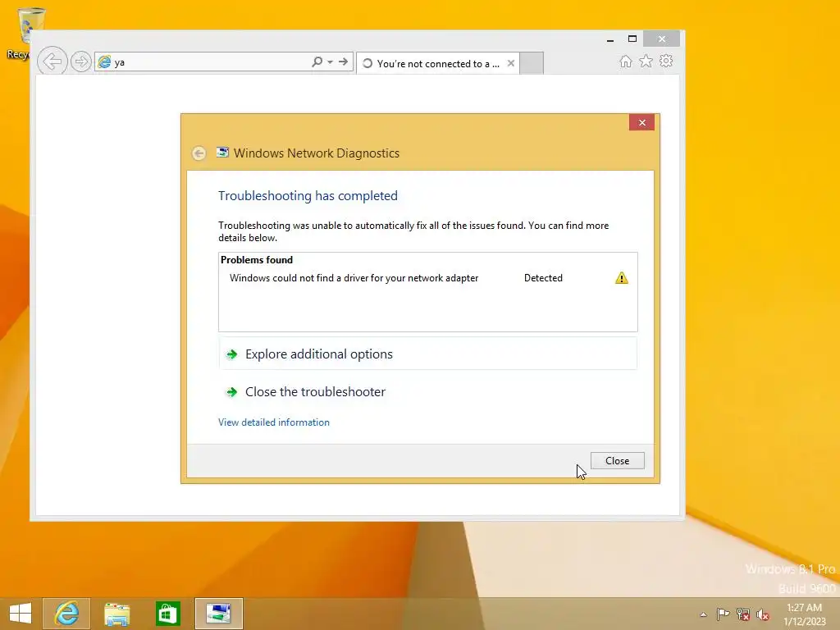Maximize the Internet Explorer window
The width and height of the screenshot is (840, 630).
632,39
